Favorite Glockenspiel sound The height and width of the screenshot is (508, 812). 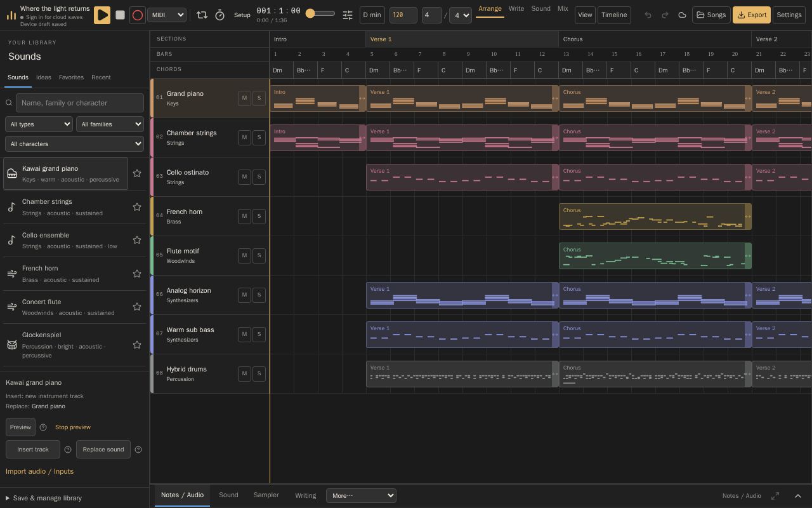(137, 345)
